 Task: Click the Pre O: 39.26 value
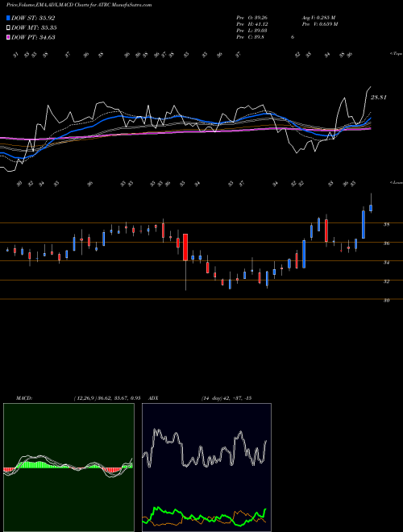click(x=252, y=18)
